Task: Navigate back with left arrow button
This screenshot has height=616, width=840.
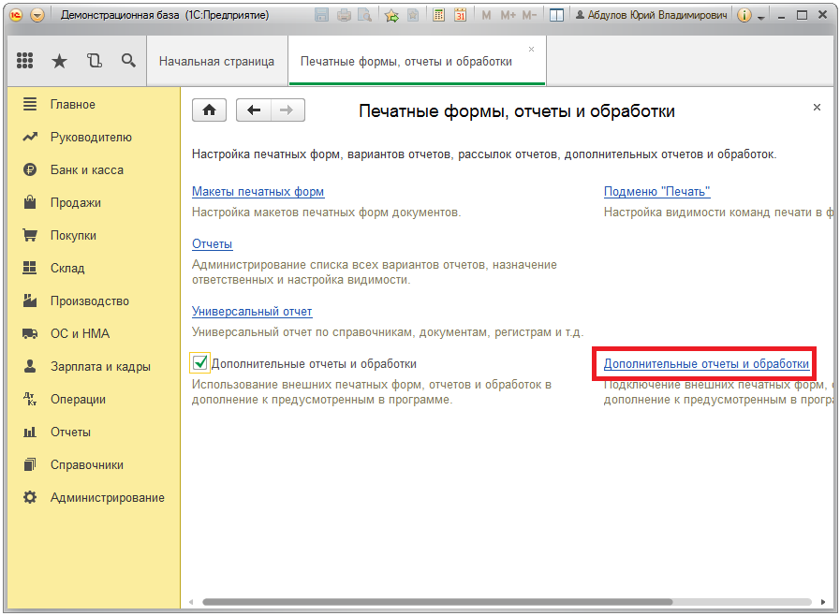Action: [254, 110]
